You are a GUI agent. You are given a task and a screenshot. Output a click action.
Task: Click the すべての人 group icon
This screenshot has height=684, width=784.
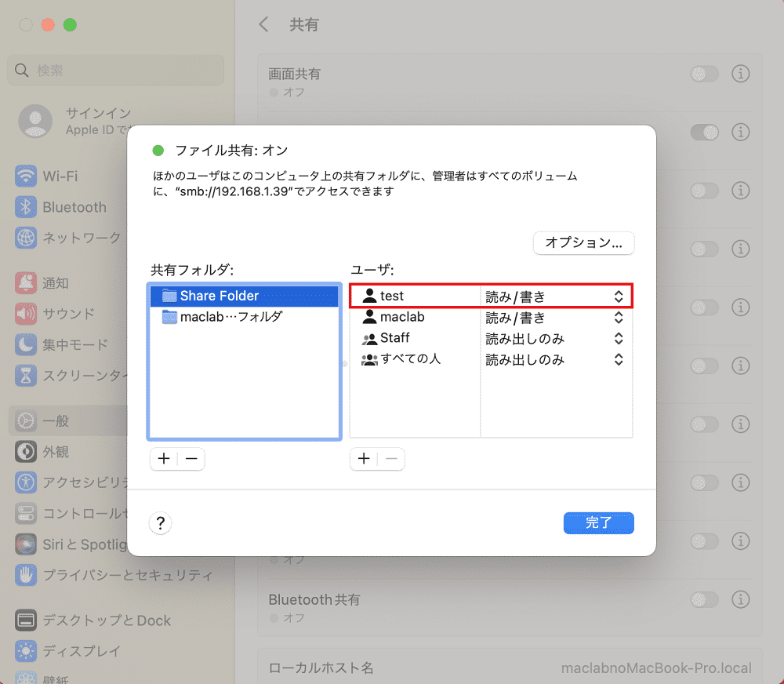click(369, 359)
